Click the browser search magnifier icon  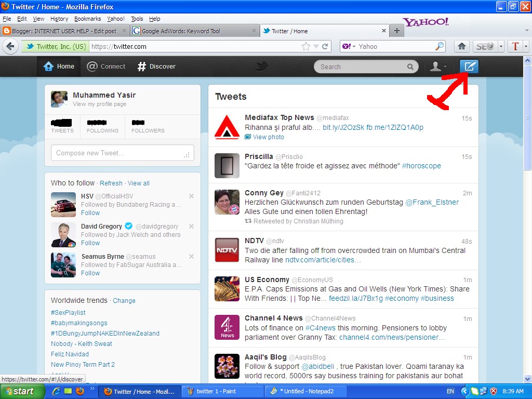[440, 46]
